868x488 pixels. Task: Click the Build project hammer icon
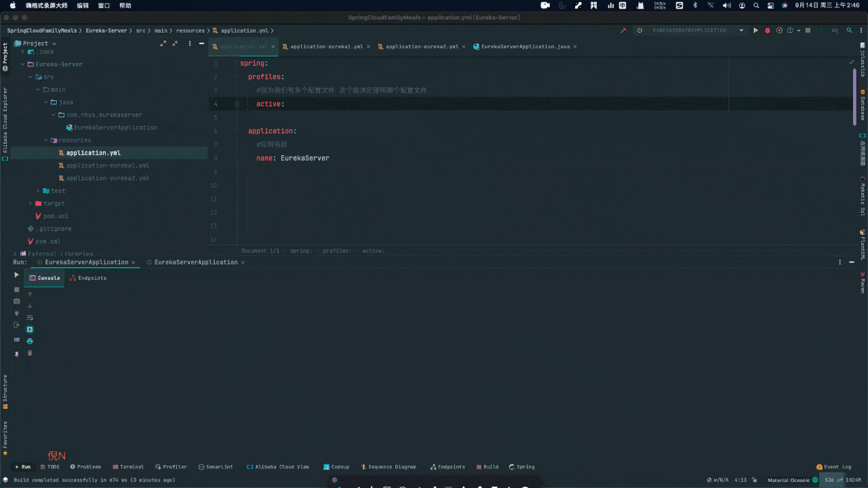pyautogui.click(x=623, y=30)
